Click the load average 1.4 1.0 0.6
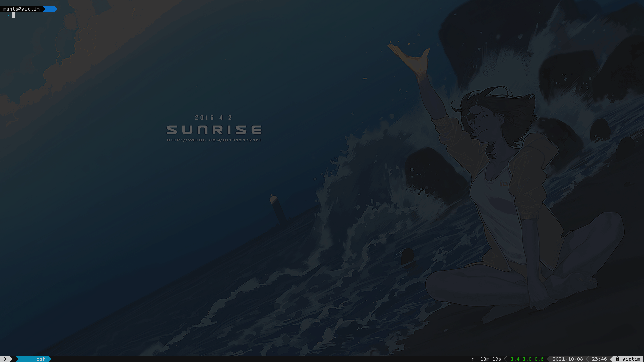This screenshot has height=362, width=644. [527, 359]
